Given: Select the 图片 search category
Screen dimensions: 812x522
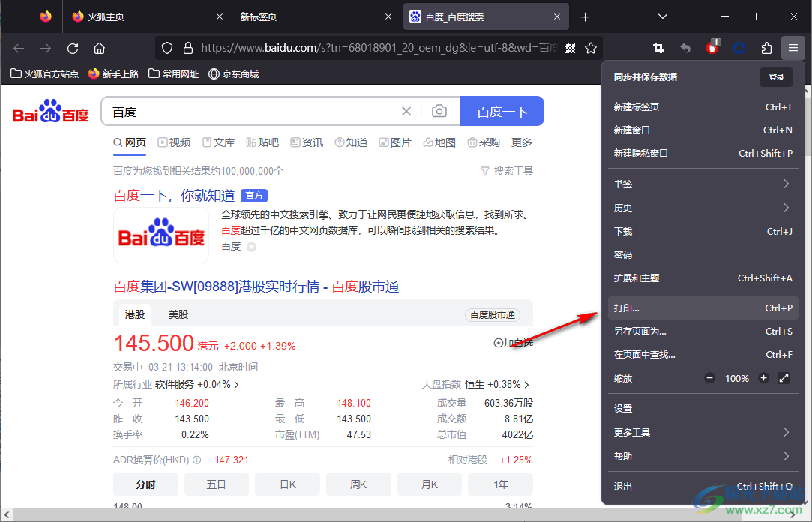Looking at the screenshot, I should 395,142.
